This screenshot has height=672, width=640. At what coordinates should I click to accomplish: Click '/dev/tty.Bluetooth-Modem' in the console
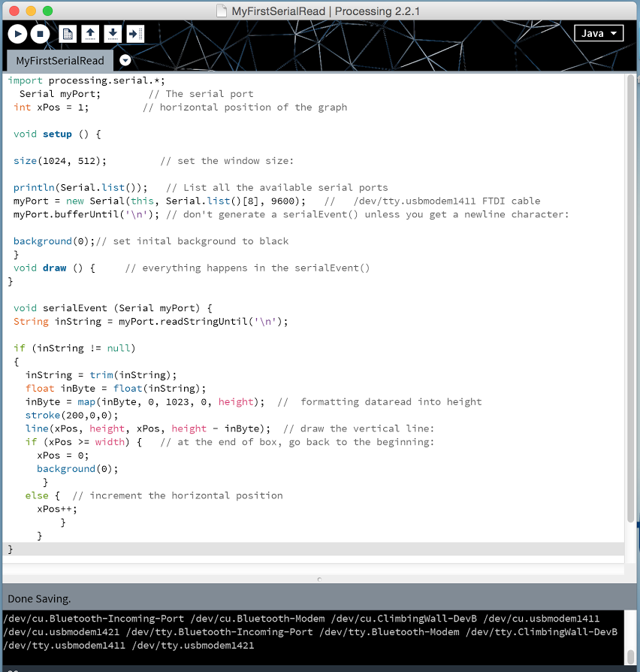[x=389, y=632]
